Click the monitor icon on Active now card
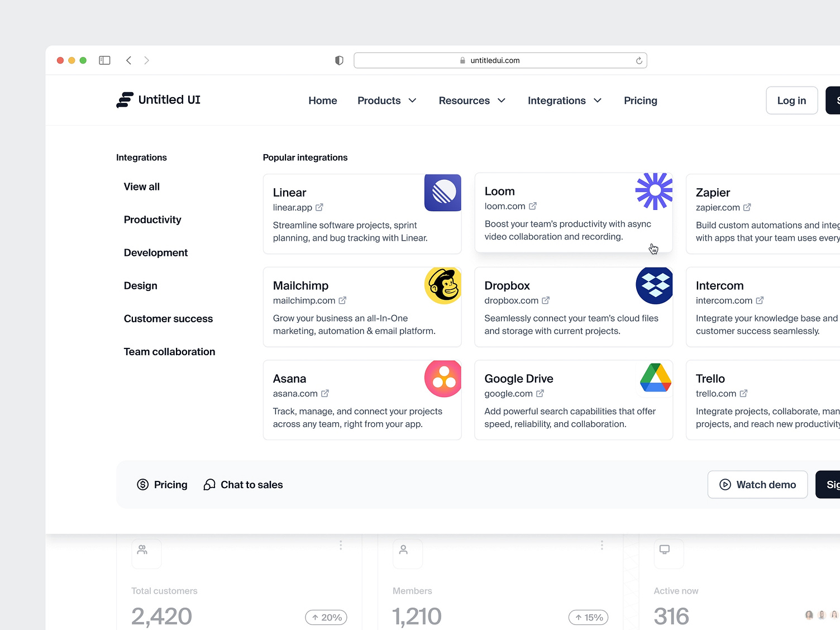The height and width of the screenshot is (630, 840). point(665,550)
